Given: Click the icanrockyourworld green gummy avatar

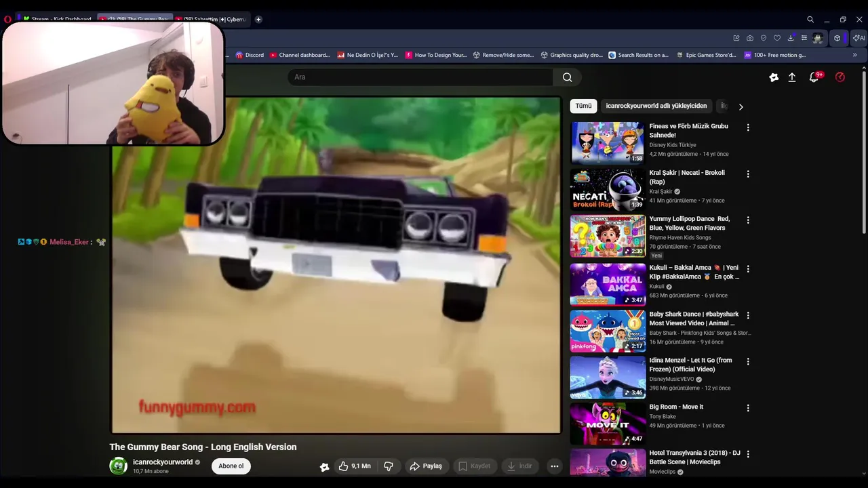Looking at the screenshot, I should (x=119, y=466).
